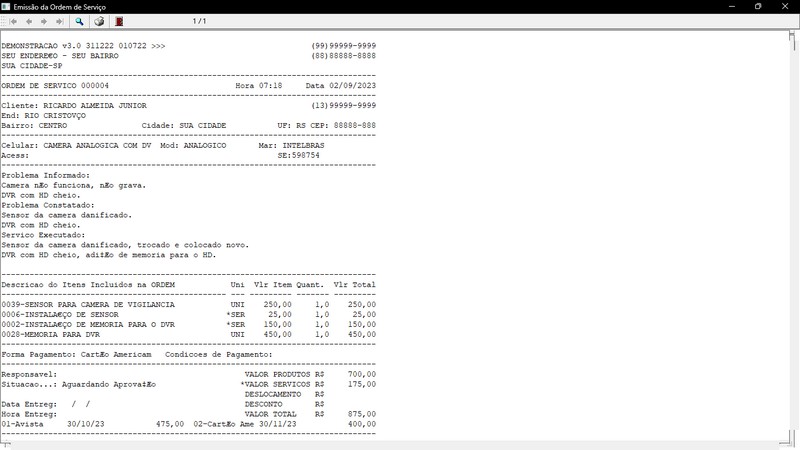
Task: Exit the preview using the door icon
Action: (119, 21)
